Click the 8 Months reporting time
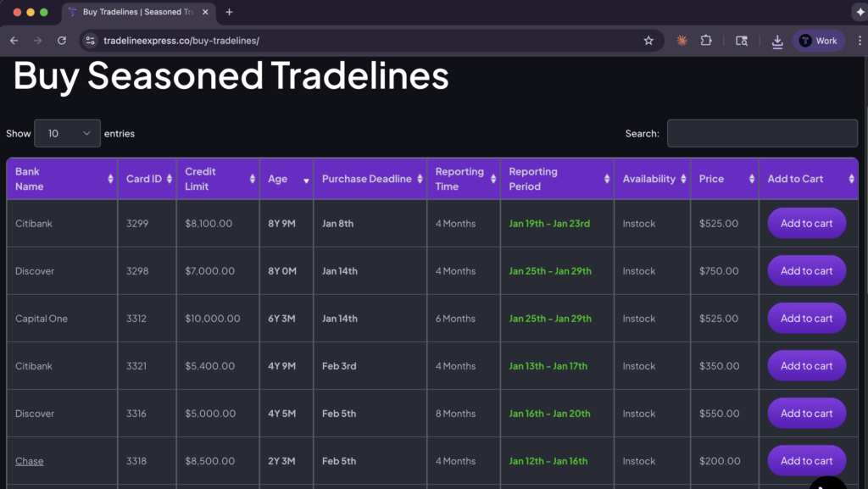The height and width of the screenshot is (489, 868). pyautogui.click(x=455, y=414)
